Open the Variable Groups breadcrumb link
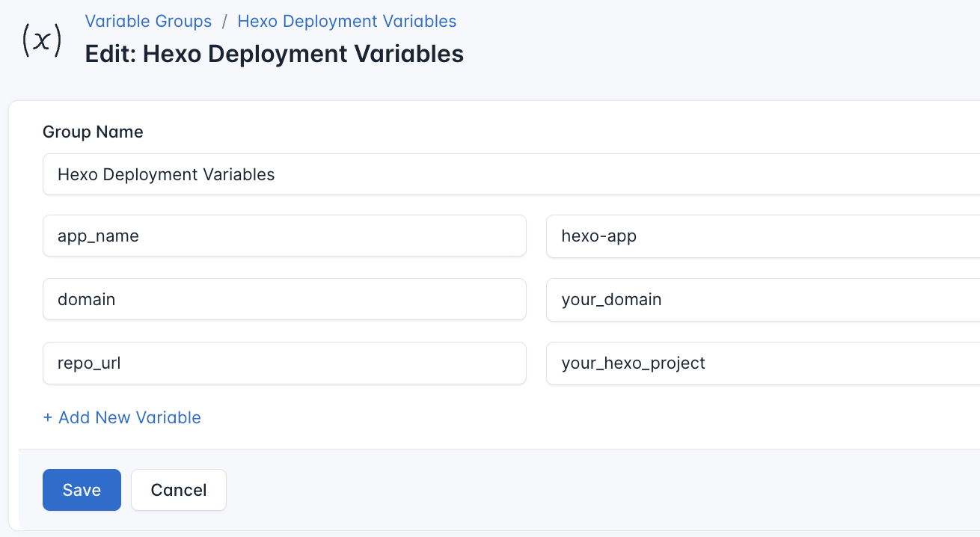This screenshot has width=980, height=537. click(147, 21)
